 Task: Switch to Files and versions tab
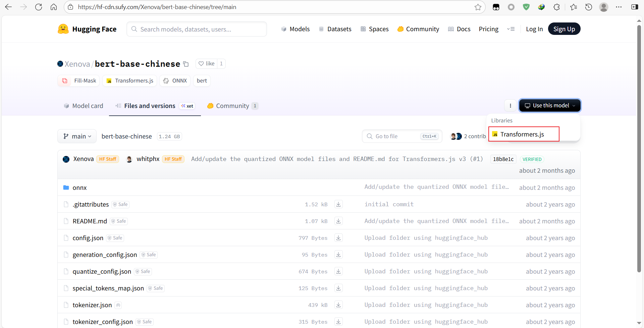coord(155,106)
